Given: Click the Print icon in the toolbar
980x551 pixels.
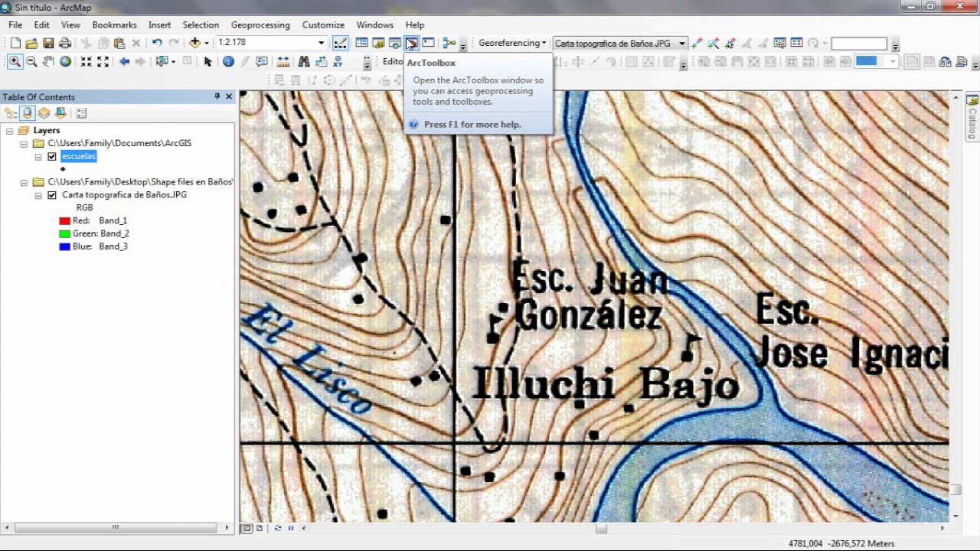Looking at the screenshot, I should tap(65, 43).
